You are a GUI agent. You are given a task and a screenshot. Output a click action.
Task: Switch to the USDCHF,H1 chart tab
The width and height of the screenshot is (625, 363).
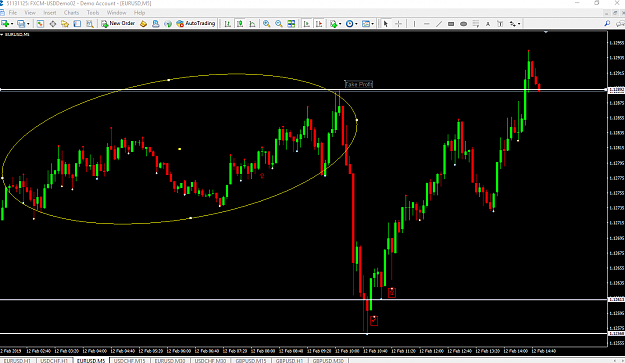pyautogui.click(x=54, y=360)
